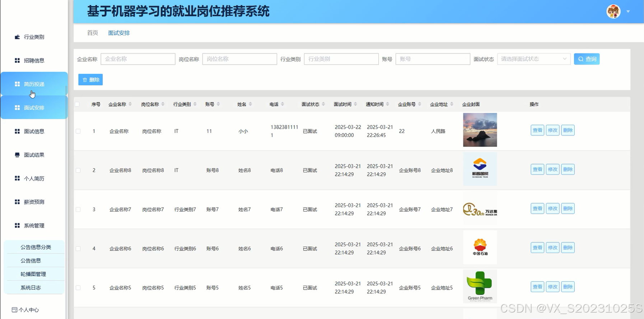The height and width of the screenshot is (319, 644).
Task: Open 公告信息分类 in the sidebar submenu
Action: coord(36,247)
